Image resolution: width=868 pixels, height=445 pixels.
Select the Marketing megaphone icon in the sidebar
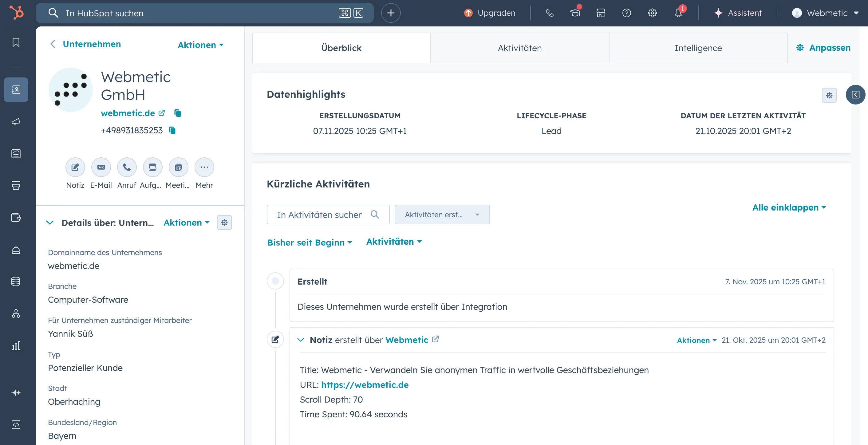(16, 122)
